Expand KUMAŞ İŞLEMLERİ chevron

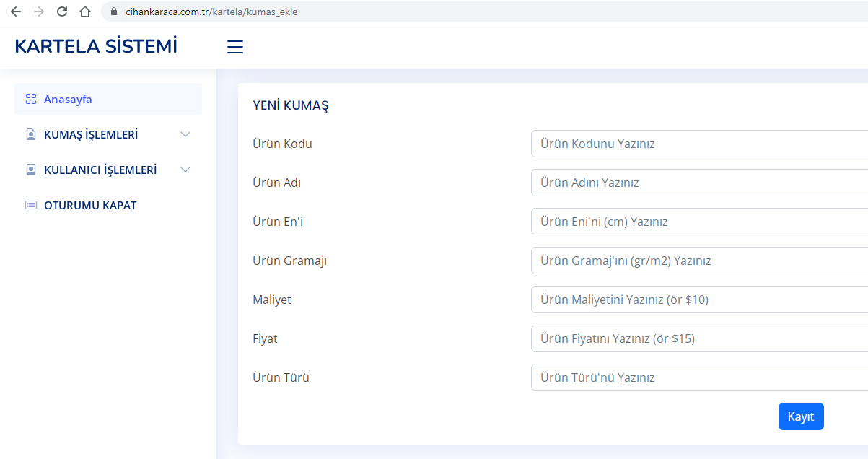point(185,134)
